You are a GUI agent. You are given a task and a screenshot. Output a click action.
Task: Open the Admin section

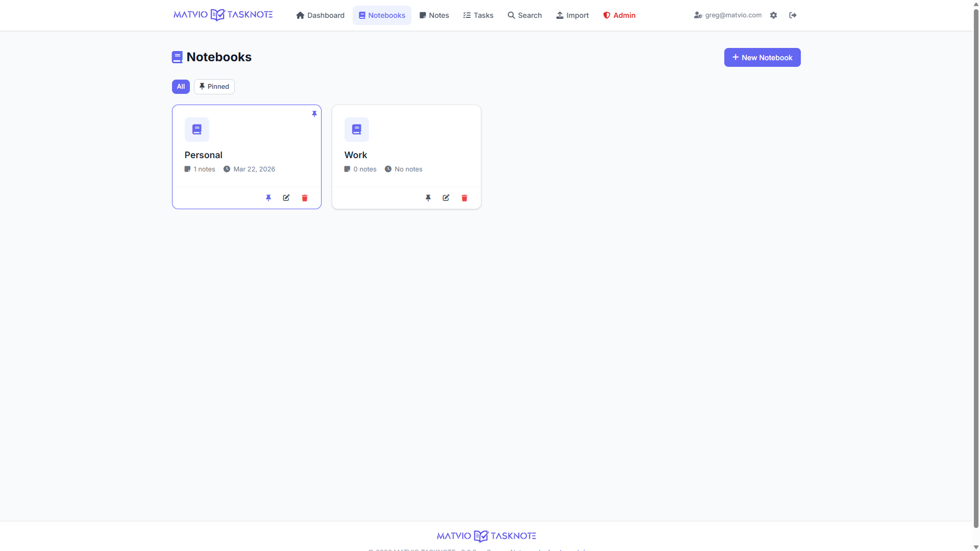tap(619, 15)
